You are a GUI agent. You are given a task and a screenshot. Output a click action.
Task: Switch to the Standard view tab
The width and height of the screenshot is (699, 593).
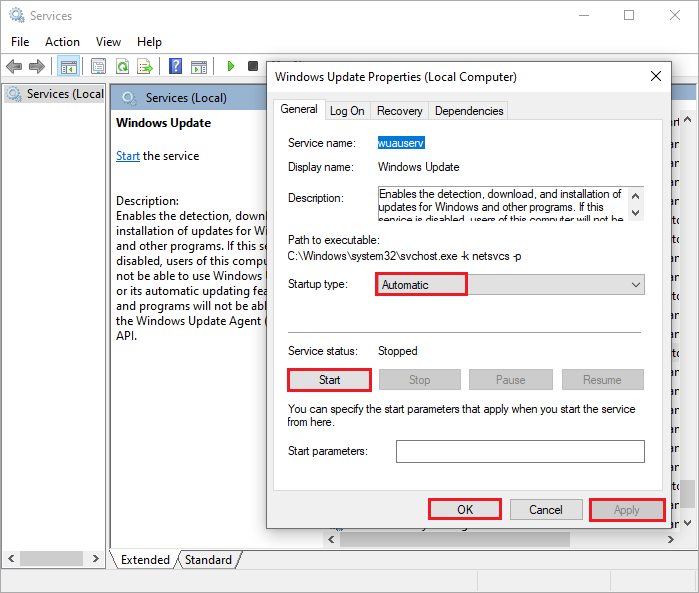coord(208,560)
